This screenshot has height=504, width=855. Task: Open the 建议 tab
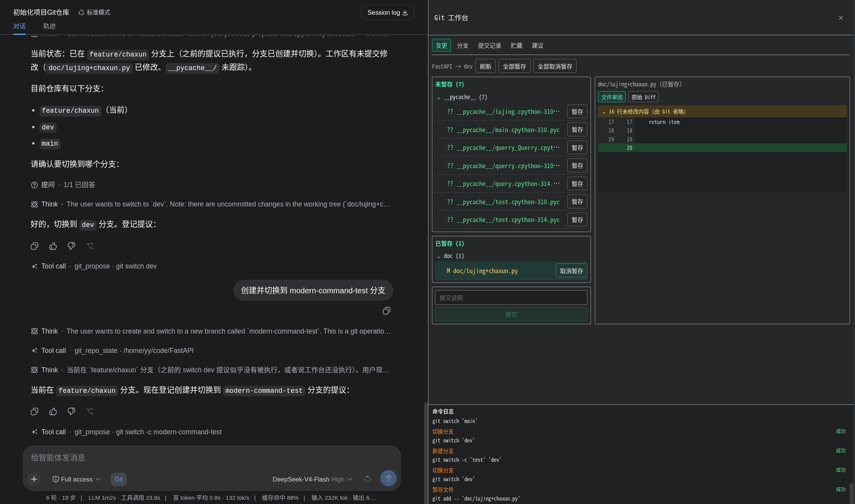[537, 46]
